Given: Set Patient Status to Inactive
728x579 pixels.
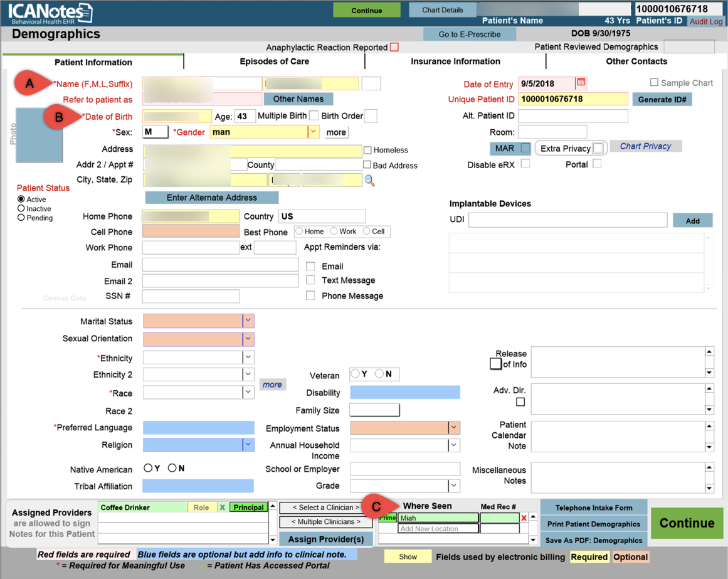Looking at the screenshot, I should pyautogui.click(x=21, y=208).
